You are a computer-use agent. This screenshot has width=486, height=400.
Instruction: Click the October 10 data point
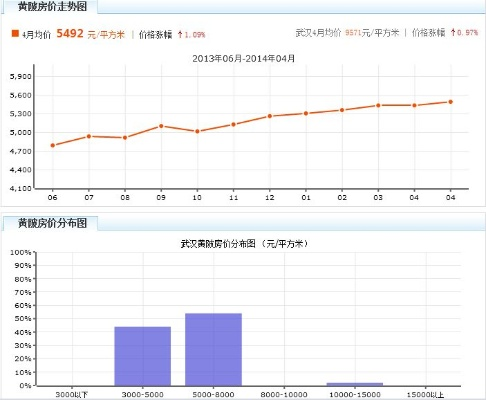pos(197,131)
